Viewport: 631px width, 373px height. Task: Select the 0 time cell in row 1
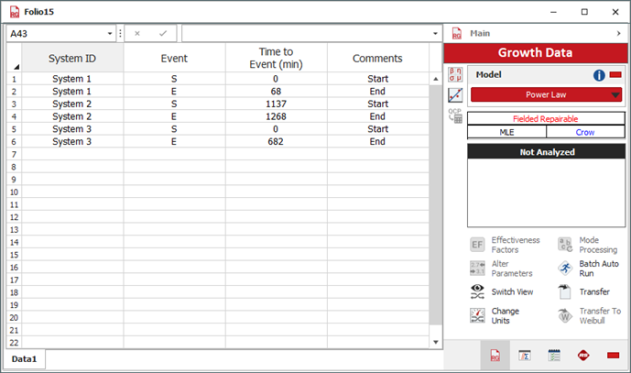pos(276,79)
